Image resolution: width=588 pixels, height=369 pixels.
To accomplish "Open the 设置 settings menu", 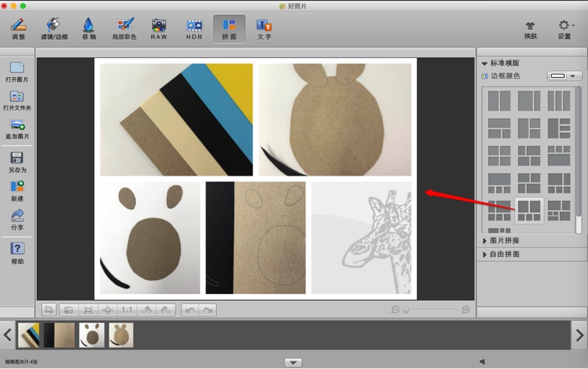I will coord(564,30).
